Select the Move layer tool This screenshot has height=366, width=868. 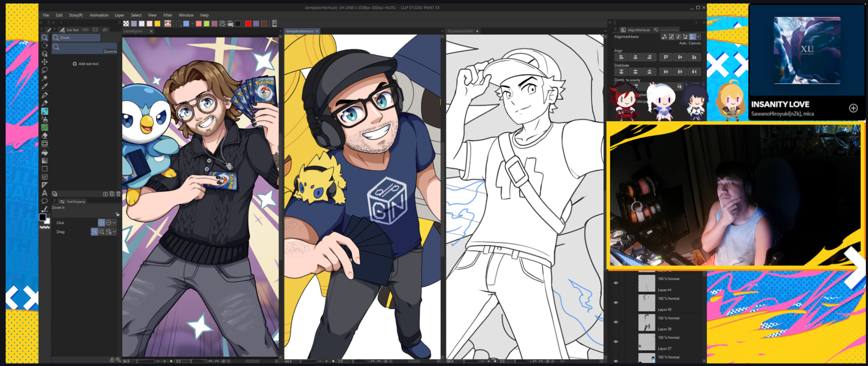45,62
